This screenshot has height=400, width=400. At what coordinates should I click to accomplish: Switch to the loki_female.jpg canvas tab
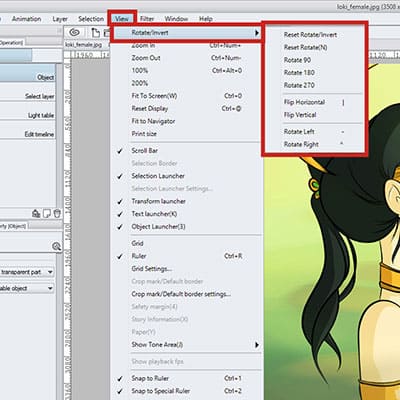pyautogui.click(x=83, y=45)
